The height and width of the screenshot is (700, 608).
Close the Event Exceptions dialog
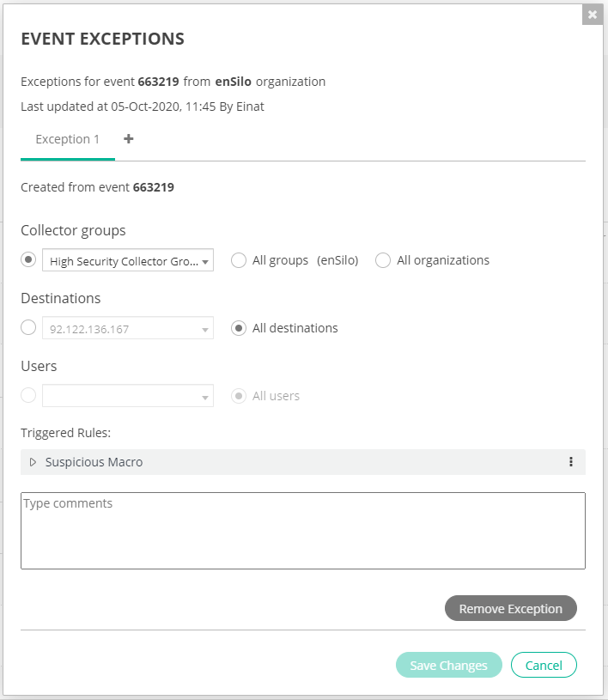592,15
